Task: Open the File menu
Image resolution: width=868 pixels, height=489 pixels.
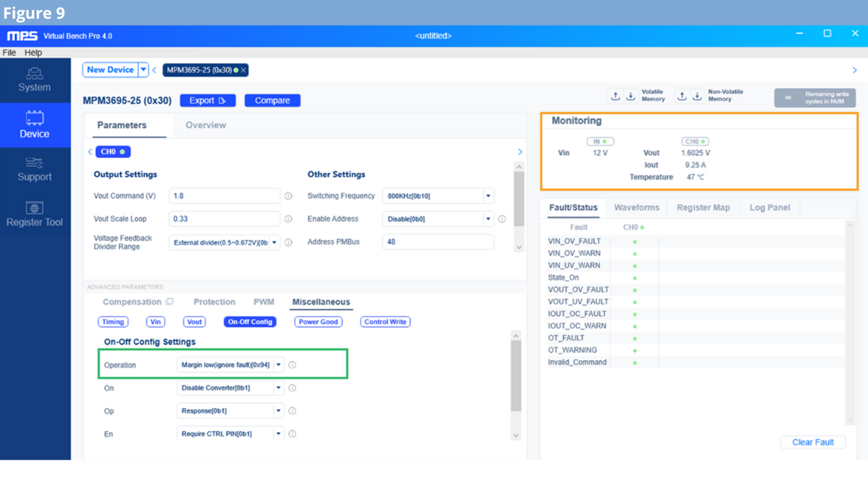Action: [x=9, y=53]
